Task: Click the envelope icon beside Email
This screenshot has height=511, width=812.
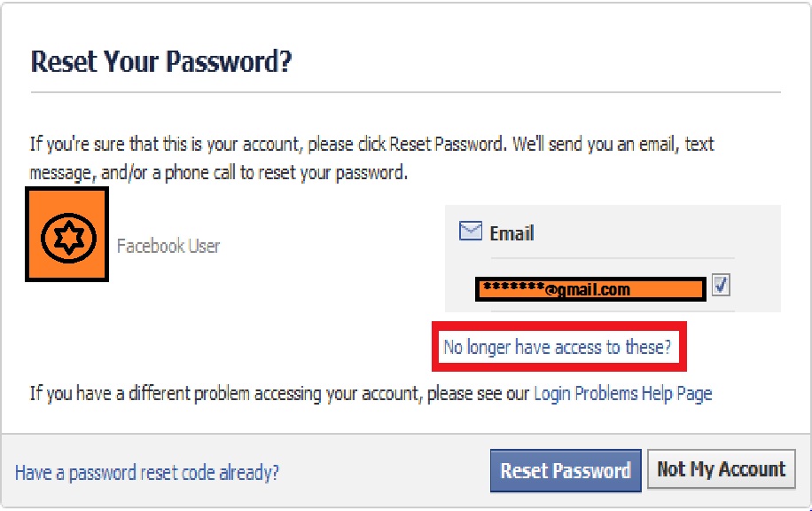Action: pos(470,232)
